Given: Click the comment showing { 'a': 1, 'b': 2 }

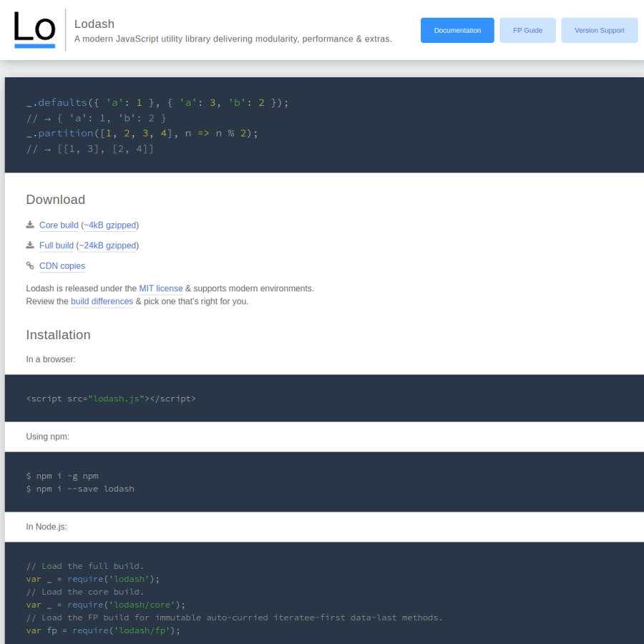Looking at the screenshot, I should coord(96,118).
